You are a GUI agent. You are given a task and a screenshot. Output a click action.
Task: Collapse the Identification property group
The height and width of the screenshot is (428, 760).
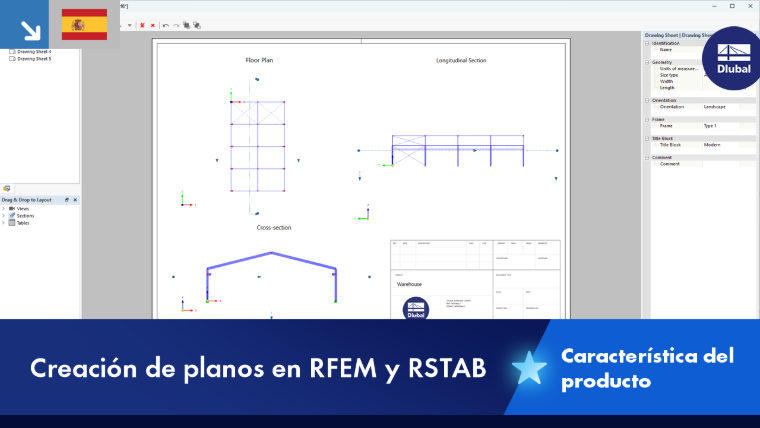pos(647,43)
